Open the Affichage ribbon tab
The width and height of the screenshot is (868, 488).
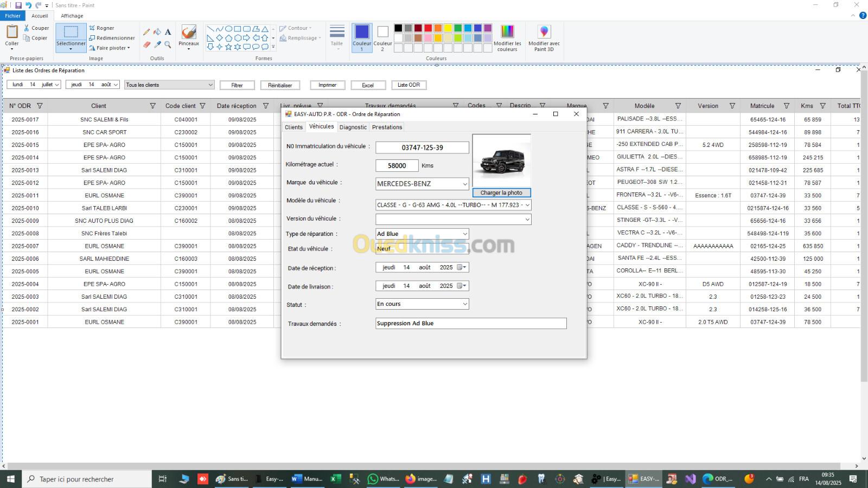(72, 16)
